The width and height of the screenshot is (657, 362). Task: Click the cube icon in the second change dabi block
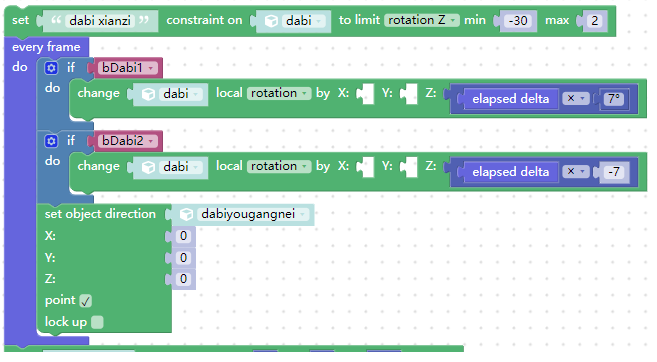tap(148, 167)
